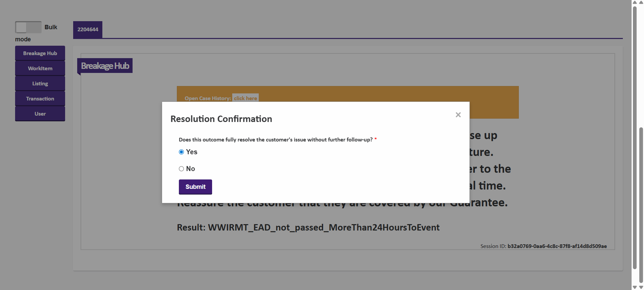Click the Result WWIRMT_EAD text line
Image resolution: width=644 pixels, height=290 pixels.
tap(308, 227)
